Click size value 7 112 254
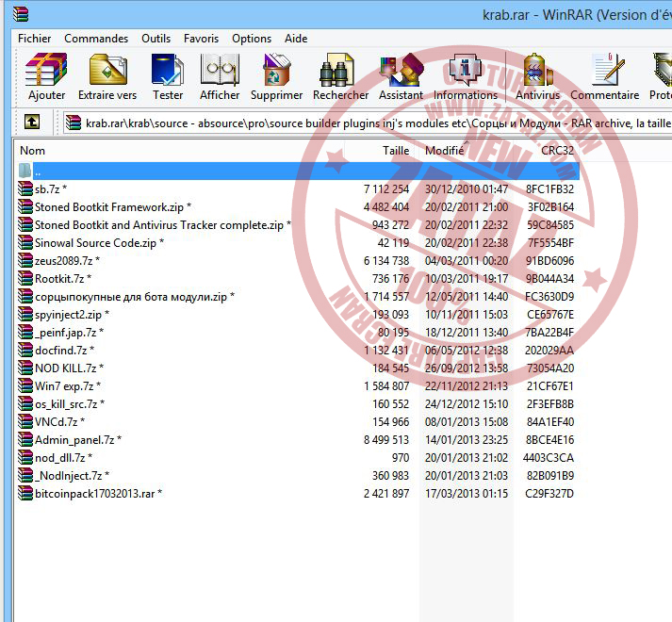Viewport: 672px width, 622px height. click(386, 189)
